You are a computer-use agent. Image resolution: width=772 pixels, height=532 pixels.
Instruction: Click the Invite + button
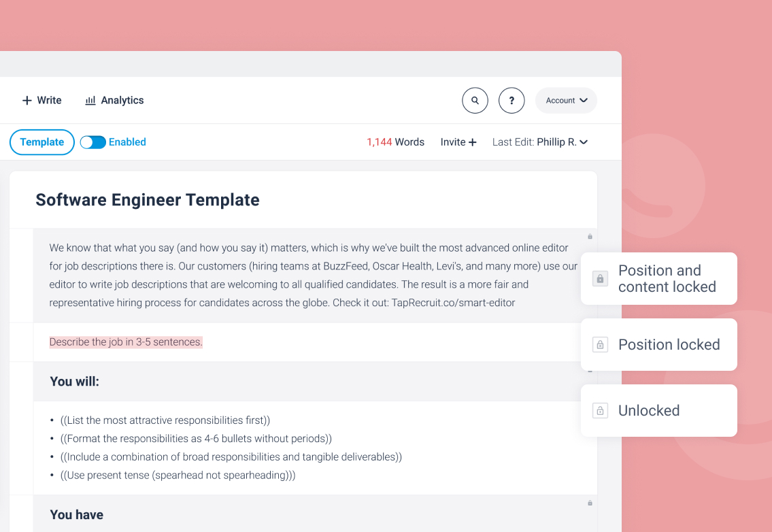click(x=458, y=142)
